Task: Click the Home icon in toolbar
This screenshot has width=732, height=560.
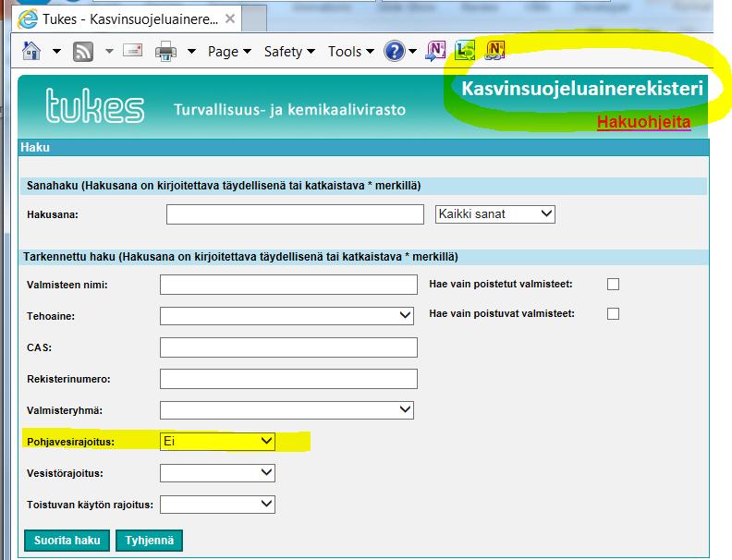Action: (31, 51)
